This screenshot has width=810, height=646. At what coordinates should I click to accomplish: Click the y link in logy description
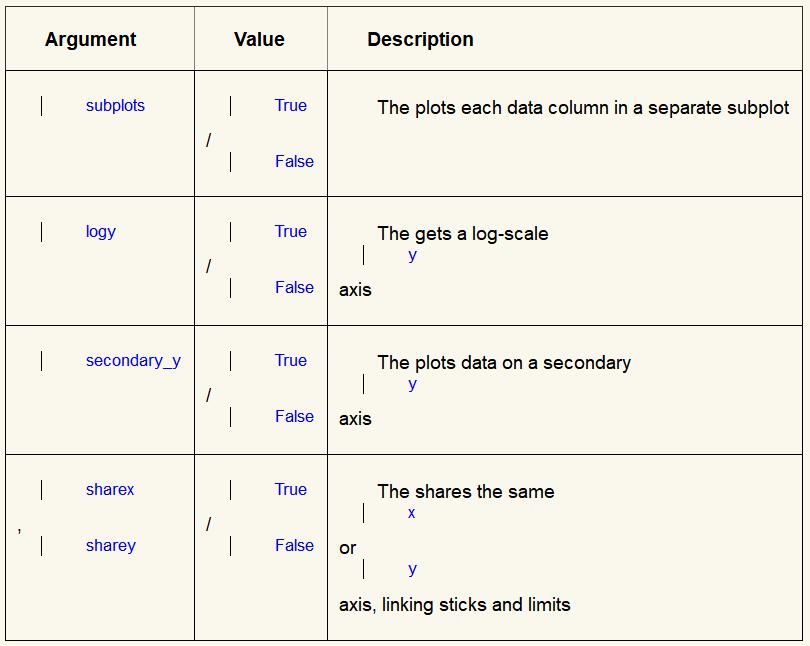pyautogui.click(x=412, y=256)
